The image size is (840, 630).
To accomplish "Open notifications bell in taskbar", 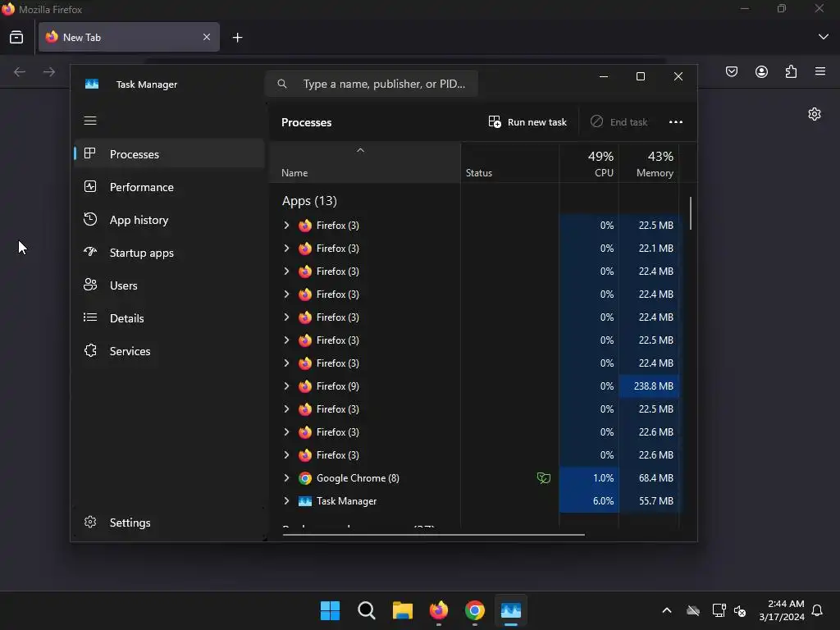I will pyautogui.click(x=818, y=610).
